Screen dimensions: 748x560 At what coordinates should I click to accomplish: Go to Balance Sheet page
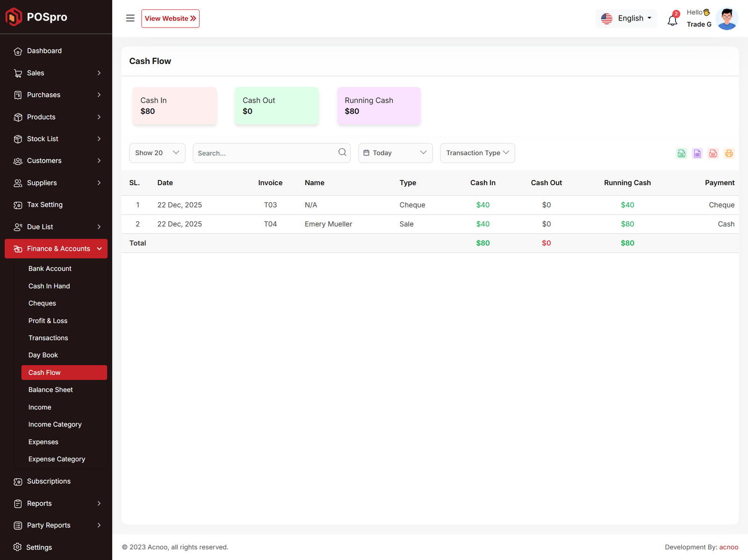(x=50, y=390)
